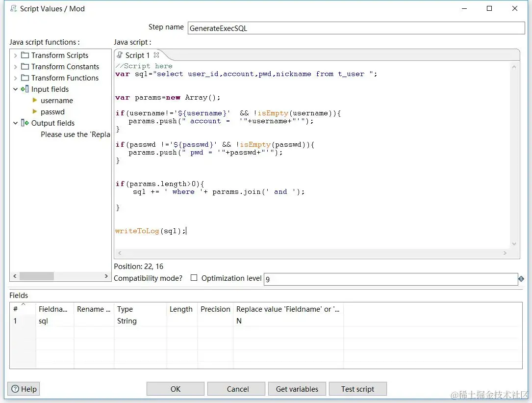This screenshot has height=403, width=532.
Task: Click the Precision column header
Action: pos(215,309)
